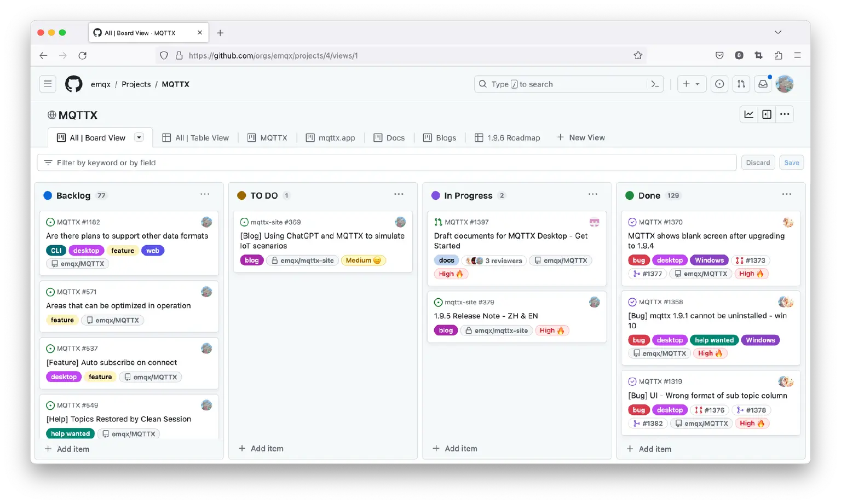Click the GitHub logo
841x504 pixels.
(x=73, y=84)
